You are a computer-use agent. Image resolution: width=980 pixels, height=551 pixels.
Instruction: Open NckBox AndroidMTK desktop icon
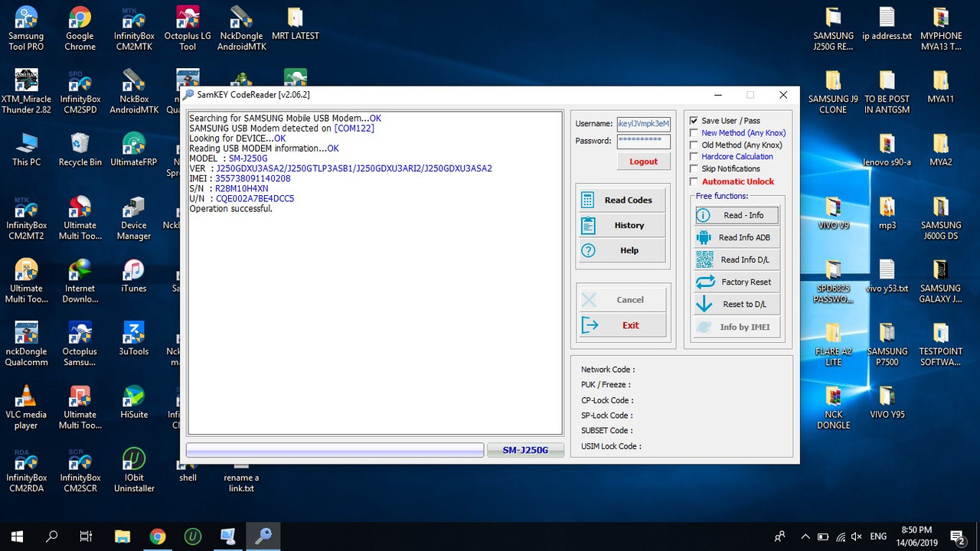[133, 92]
